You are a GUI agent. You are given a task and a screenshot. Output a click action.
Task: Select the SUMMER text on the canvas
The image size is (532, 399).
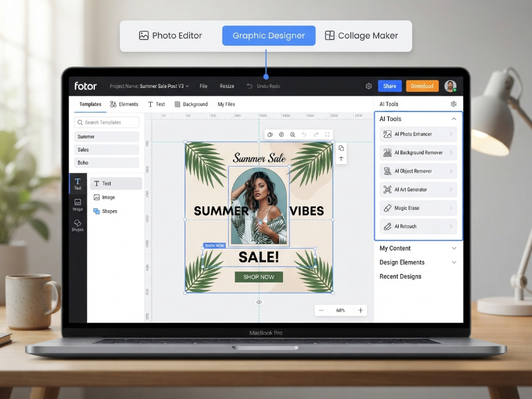click(221, 211)
